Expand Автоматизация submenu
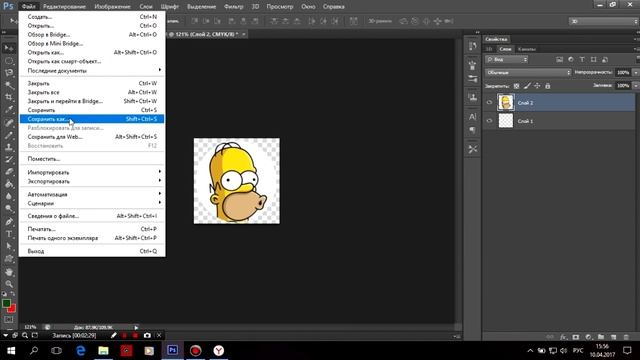 click(x=92, y=194)
